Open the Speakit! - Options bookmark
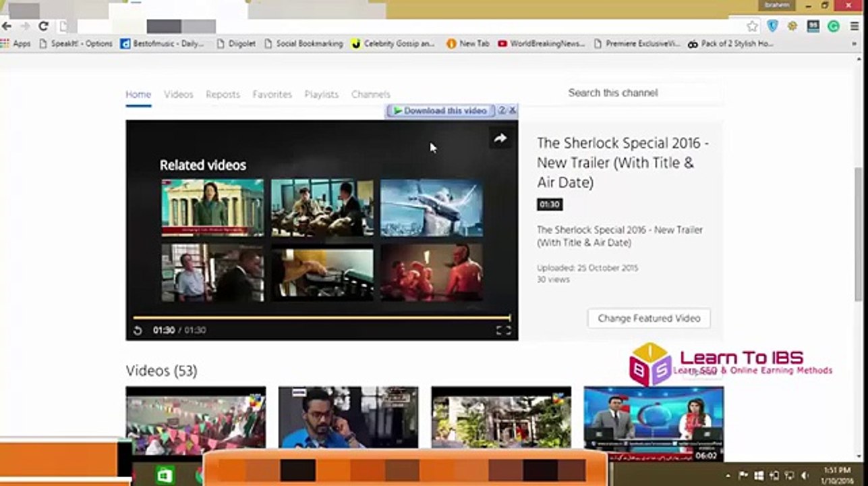868x486 pixels. [76, 44]
